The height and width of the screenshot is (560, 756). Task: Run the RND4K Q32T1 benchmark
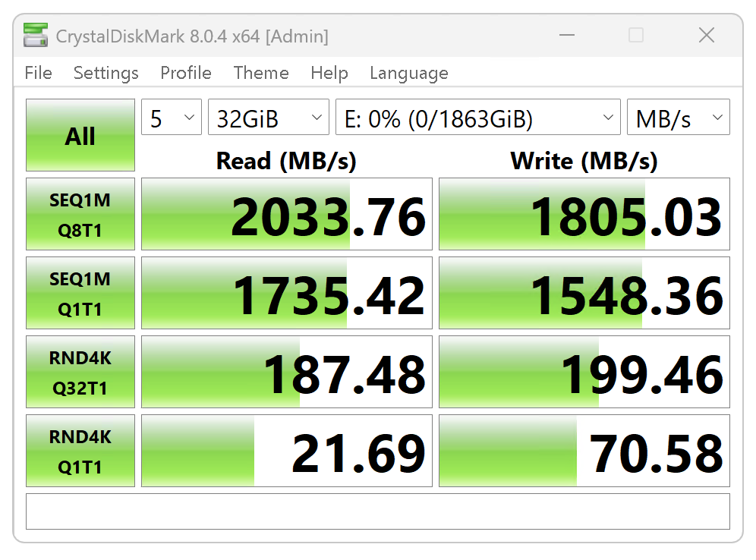coord(80,373)
